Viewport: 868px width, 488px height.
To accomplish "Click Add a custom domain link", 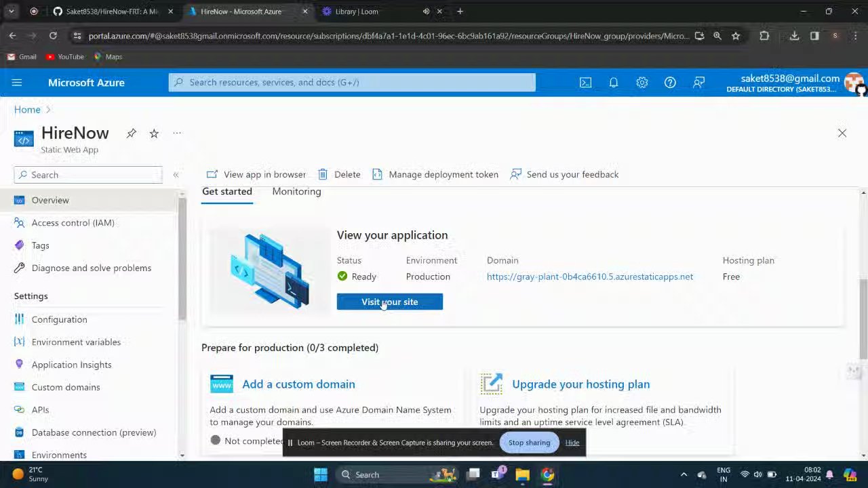I will coord(298,384).
